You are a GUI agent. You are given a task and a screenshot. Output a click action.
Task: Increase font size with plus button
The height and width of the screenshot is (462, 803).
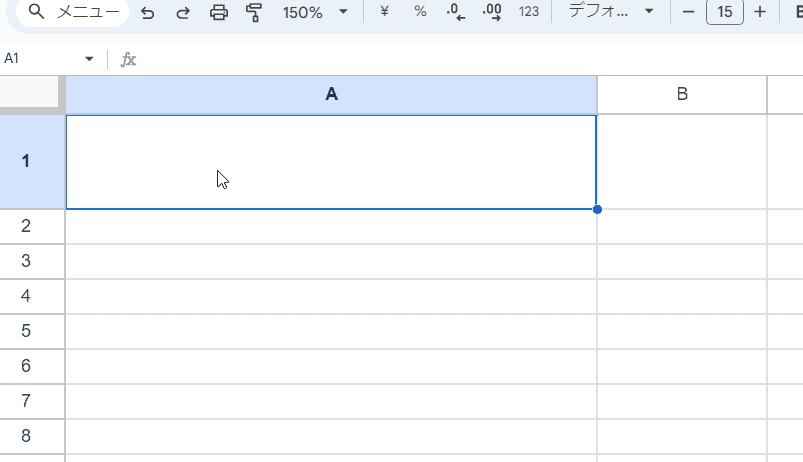click(x=760, y=12)
